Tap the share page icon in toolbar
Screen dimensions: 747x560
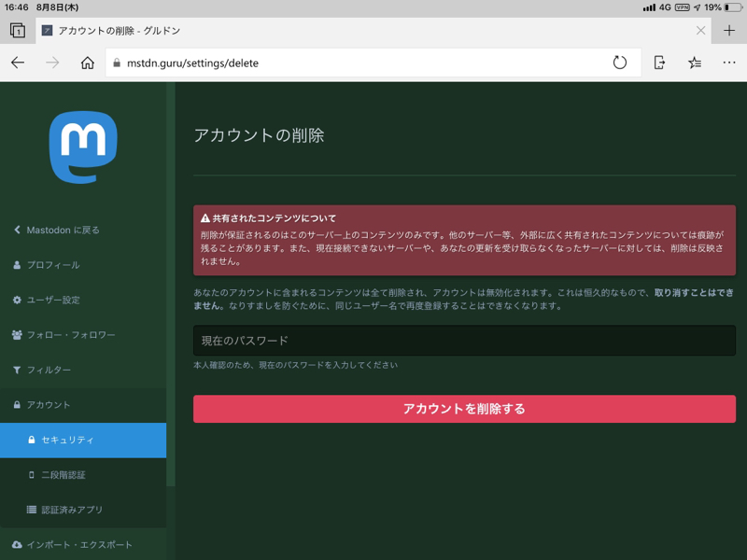[659, 63]
